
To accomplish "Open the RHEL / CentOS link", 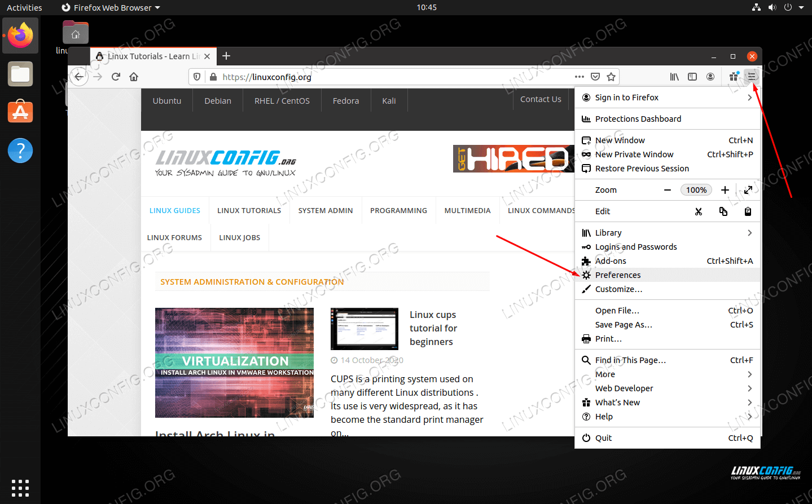I will point(282,101).
